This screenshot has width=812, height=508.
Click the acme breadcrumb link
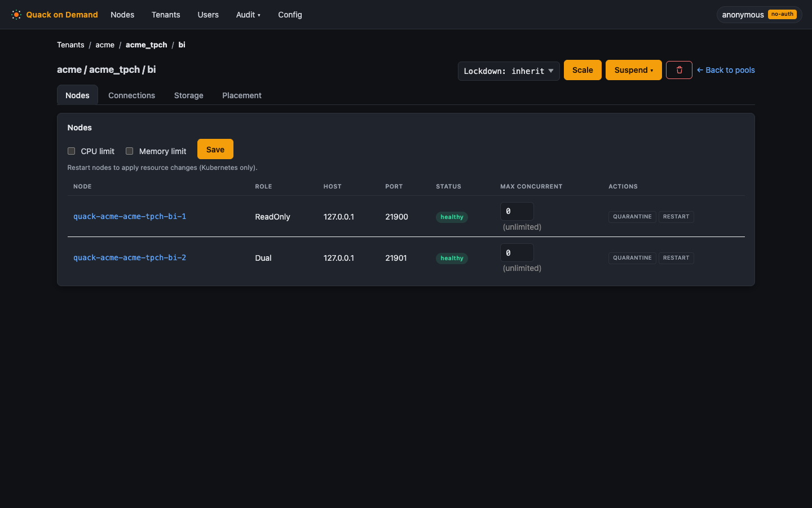click(x=105, y=45)
